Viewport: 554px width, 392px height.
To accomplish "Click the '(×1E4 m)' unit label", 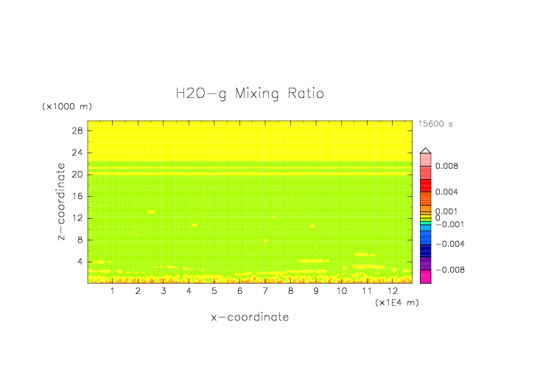I will (396, 303).
